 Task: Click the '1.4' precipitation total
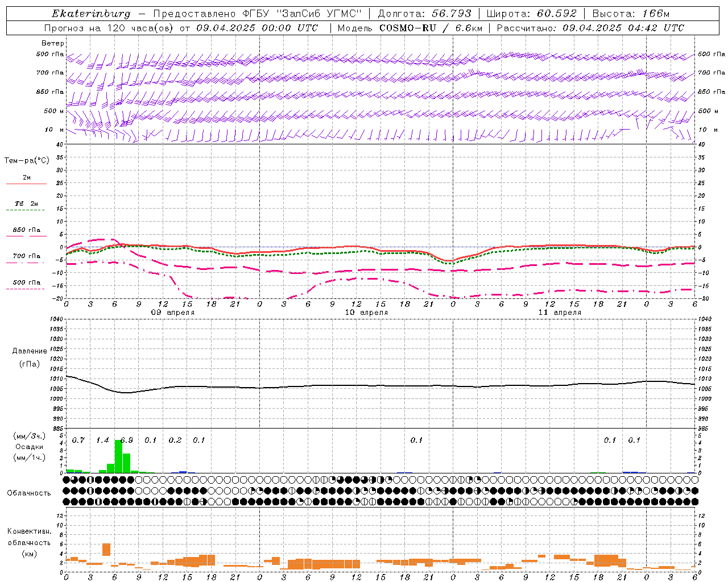(102, 440)
